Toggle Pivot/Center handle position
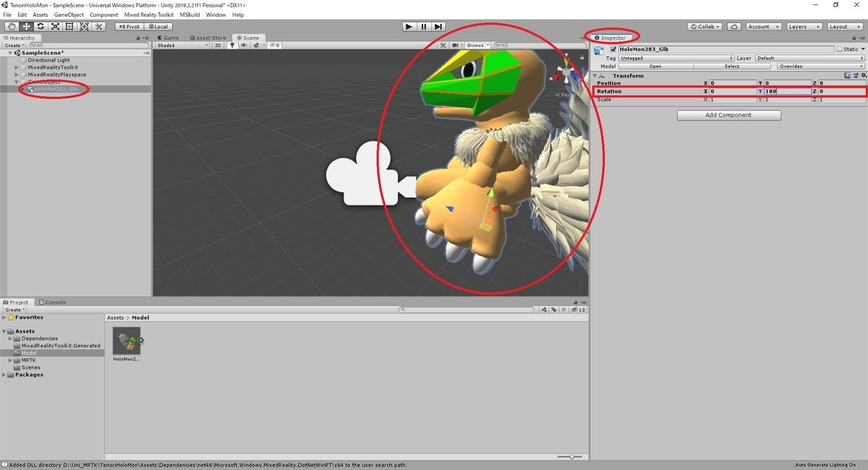Image resolution: width=868 pixels, height=470 pixels. coord(129,27)
